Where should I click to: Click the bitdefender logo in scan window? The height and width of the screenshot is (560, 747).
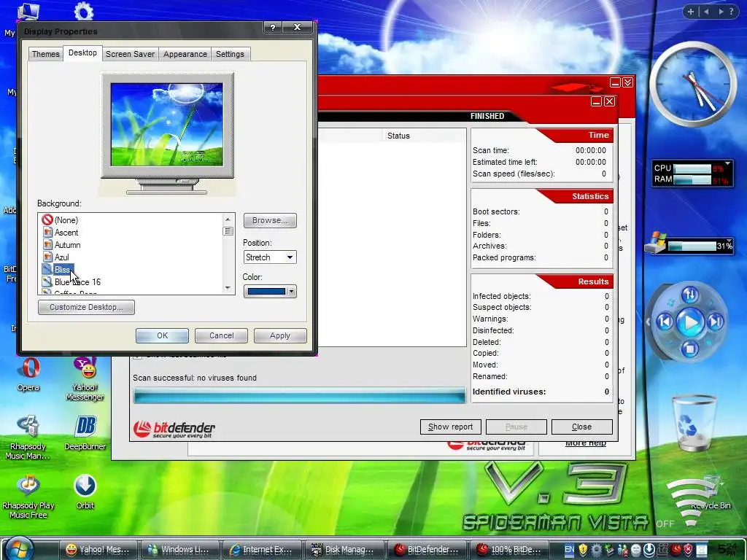174,429
